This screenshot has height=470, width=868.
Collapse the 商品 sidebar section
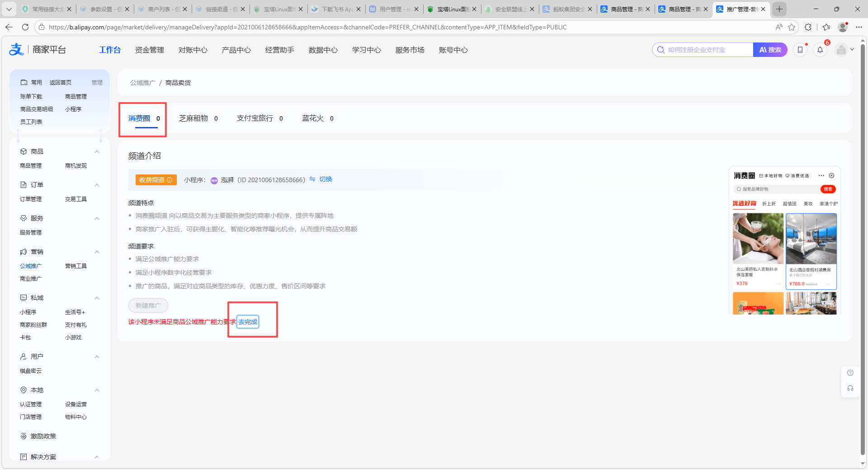point(97,151)
